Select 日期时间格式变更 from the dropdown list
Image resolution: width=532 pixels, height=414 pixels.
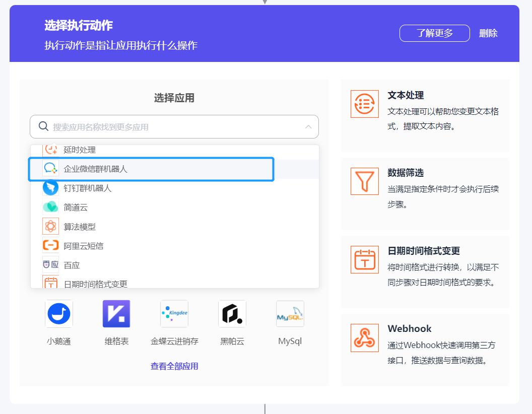pos(175,282)
